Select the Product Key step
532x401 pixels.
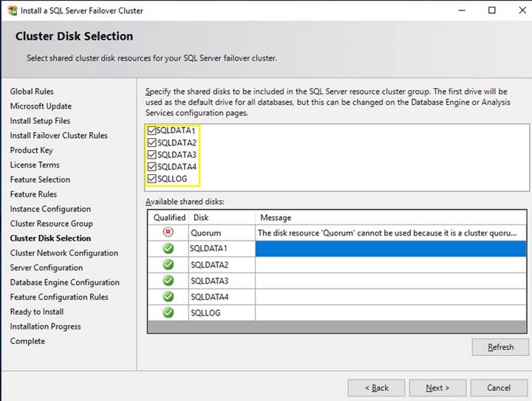(x=31, y=150)
